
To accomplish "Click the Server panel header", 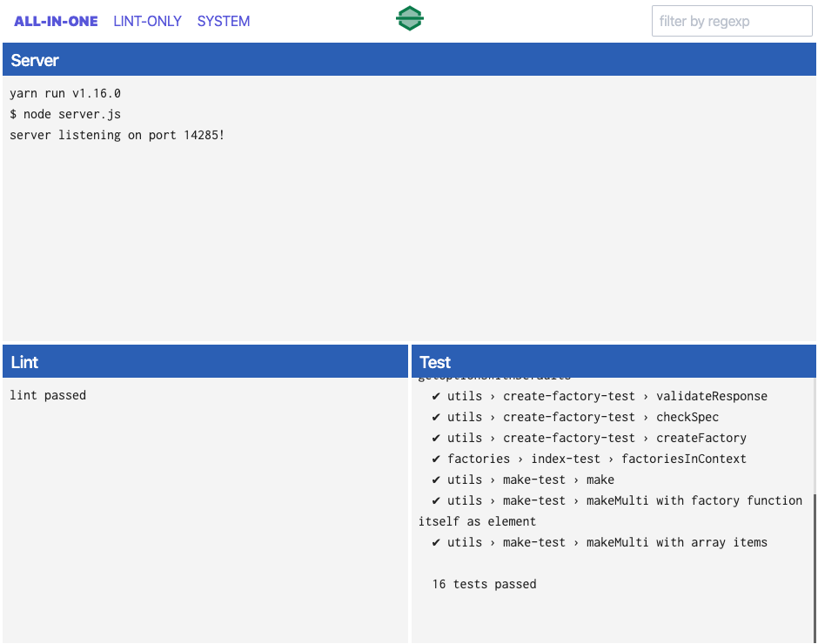I will click(x=409, y=59).
